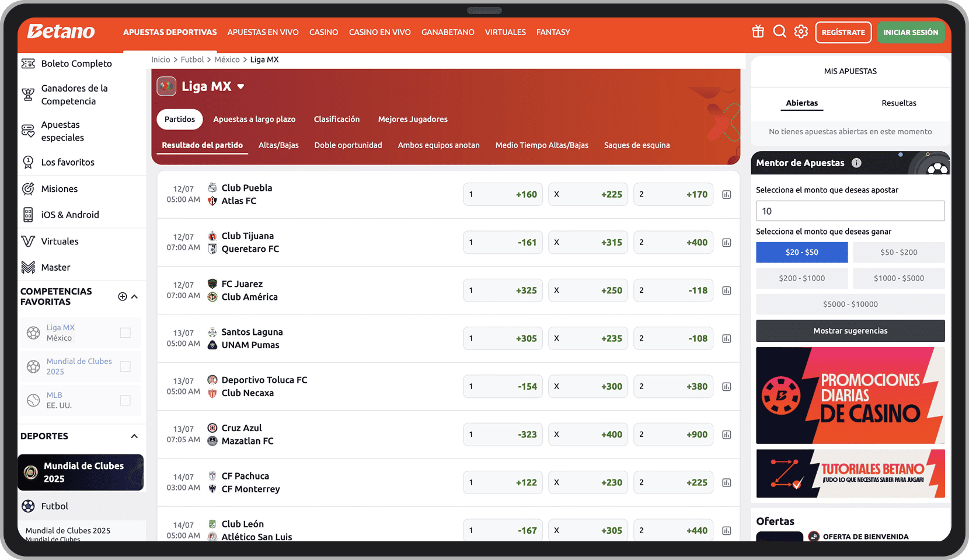
Task: Select the $5000 - $10000 win range
Action: [851, 304]
